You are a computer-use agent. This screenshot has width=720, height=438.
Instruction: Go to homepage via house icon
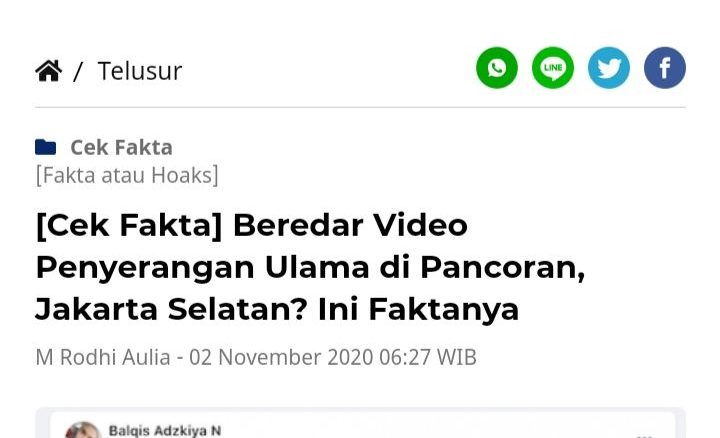pos(49,71)
